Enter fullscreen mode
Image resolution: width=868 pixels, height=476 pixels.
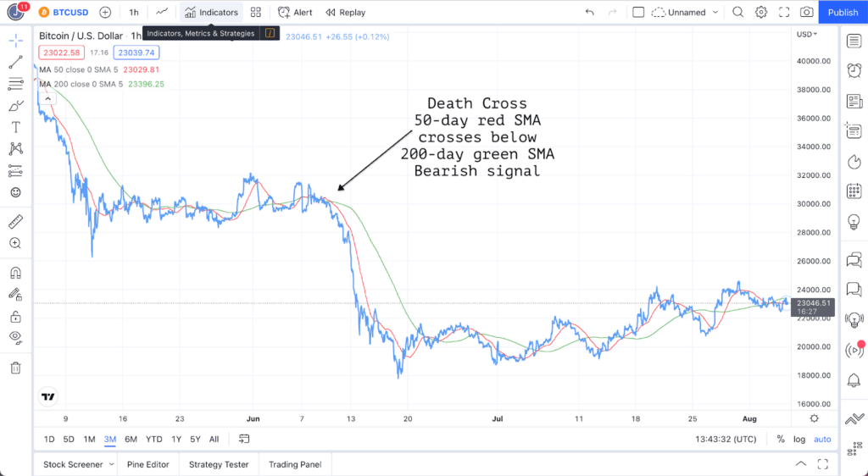tap(784, 12)
